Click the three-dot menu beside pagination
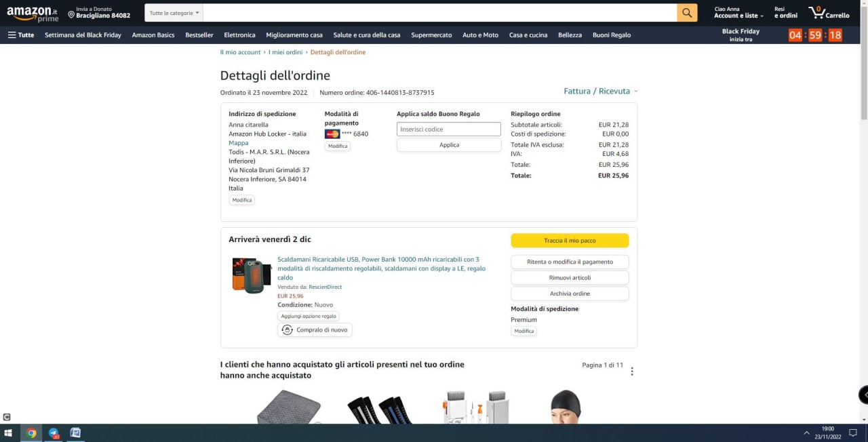Screen dimensions: 868x442 (632, 371)
